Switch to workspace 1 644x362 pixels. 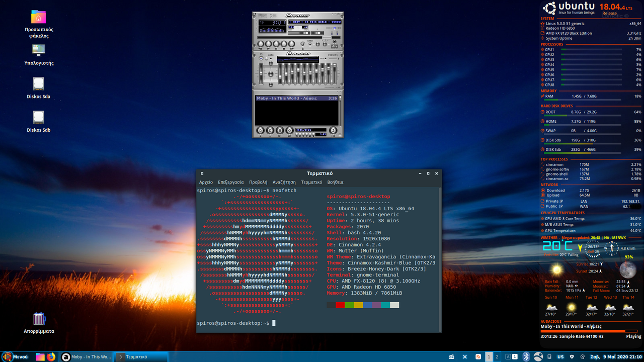tap(489, 357)
